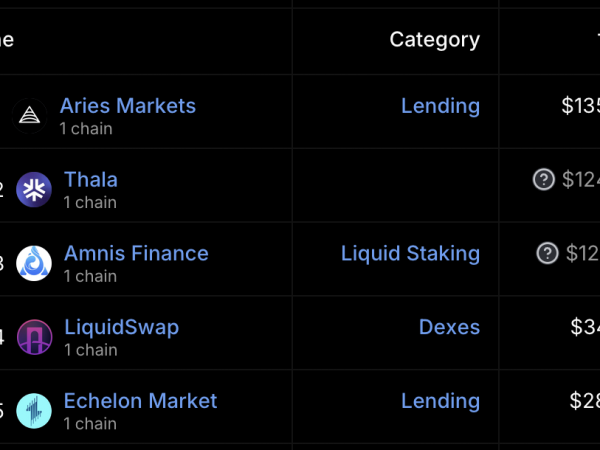Screen dimensions: 600x450
Task: Select the Liquid Staking category link
Action: (x=411, y=254)
